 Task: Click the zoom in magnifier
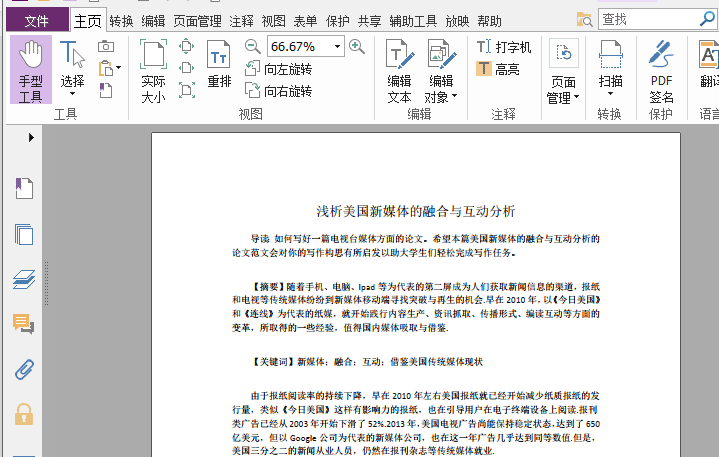(357, 46)
